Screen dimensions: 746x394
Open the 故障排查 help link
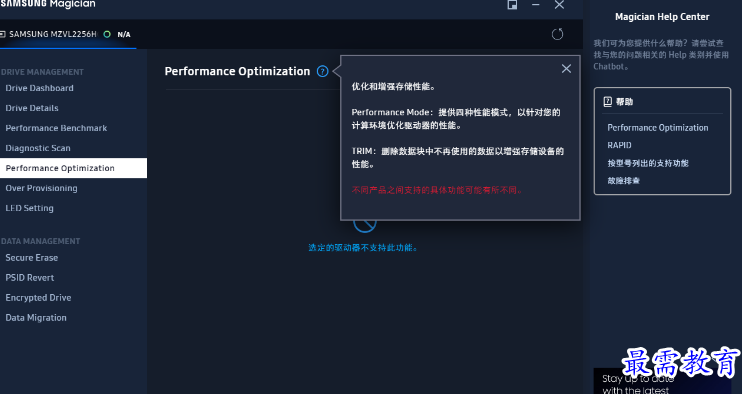(623, 181)
